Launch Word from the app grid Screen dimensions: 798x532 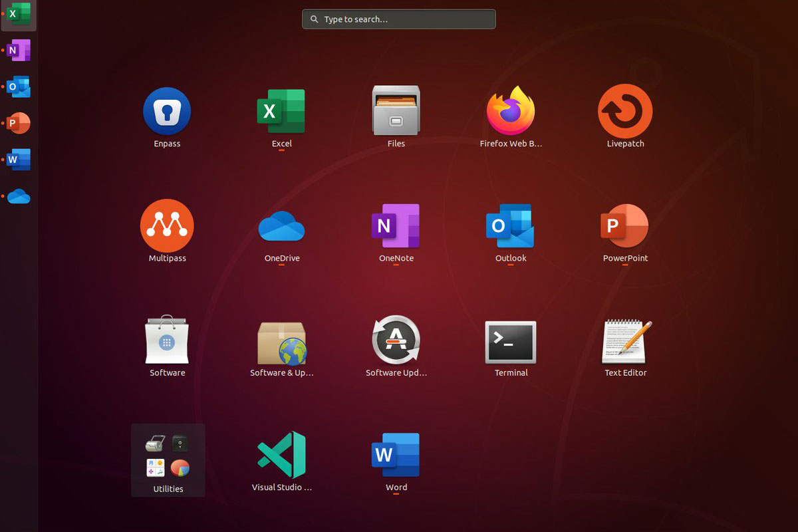tap(396, 455)
